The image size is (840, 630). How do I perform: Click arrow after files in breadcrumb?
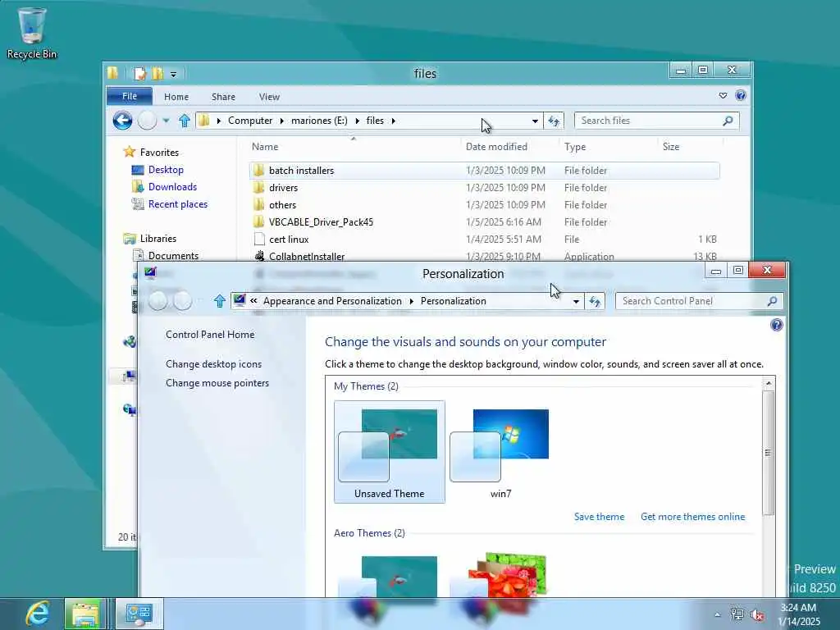click(393, 121)
